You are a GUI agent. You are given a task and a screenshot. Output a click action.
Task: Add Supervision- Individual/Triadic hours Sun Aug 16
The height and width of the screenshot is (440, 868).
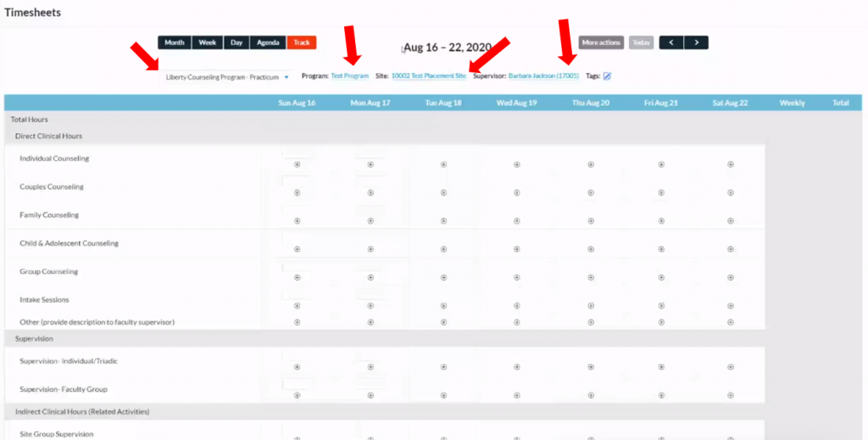(298, 367)
